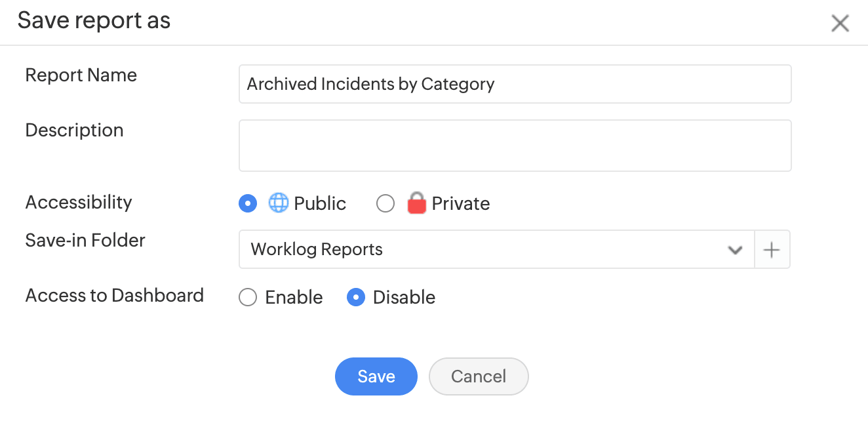Image resolution: width=868 pixels, height=425 pixels.
Task: Open the Save-in Folder dropdown arrow
Action: click(735, 250)
